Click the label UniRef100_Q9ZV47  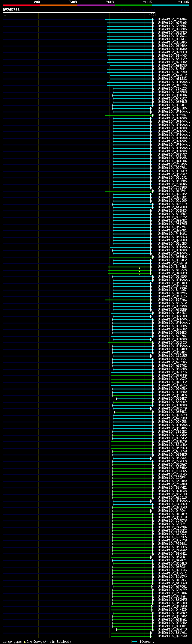click(x=172, y=115)
